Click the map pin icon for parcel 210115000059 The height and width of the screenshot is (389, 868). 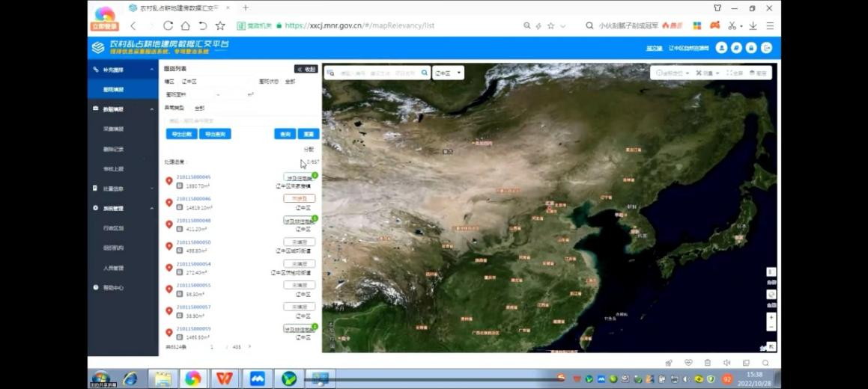(169, 333)
